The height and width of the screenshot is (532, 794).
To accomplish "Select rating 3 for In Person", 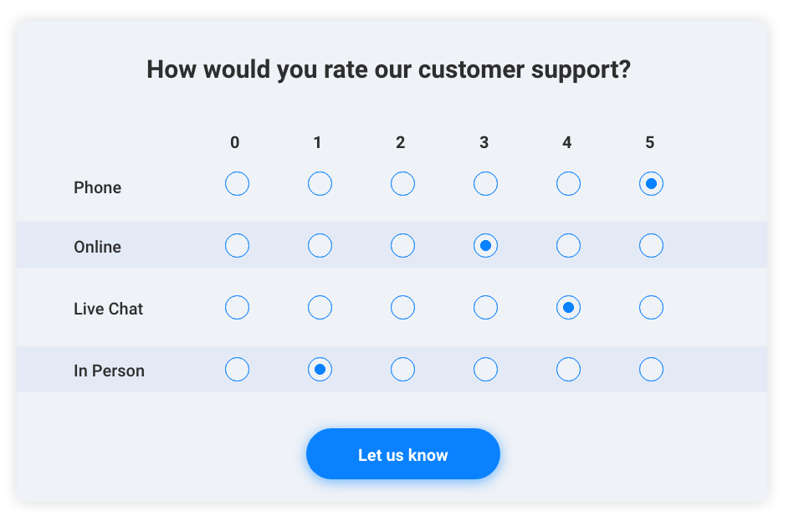I will pyautogui.click(x=485, y=370).
